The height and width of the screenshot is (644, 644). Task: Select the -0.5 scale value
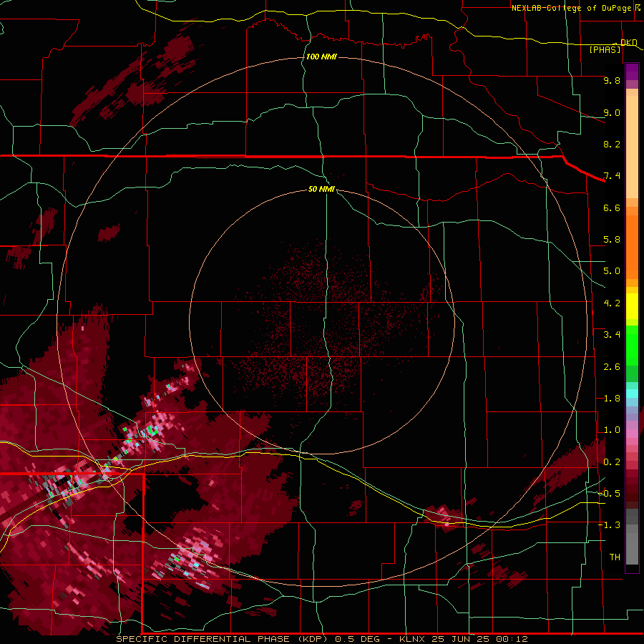click(x=609, y=494)
